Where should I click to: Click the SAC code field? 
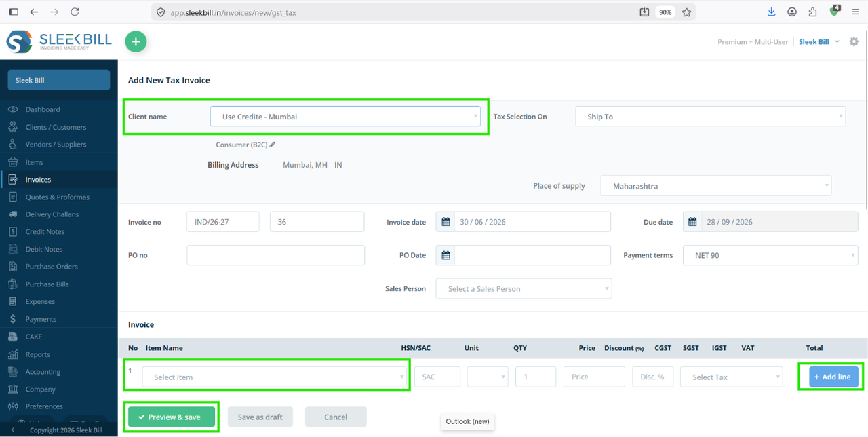click(437, 377)
